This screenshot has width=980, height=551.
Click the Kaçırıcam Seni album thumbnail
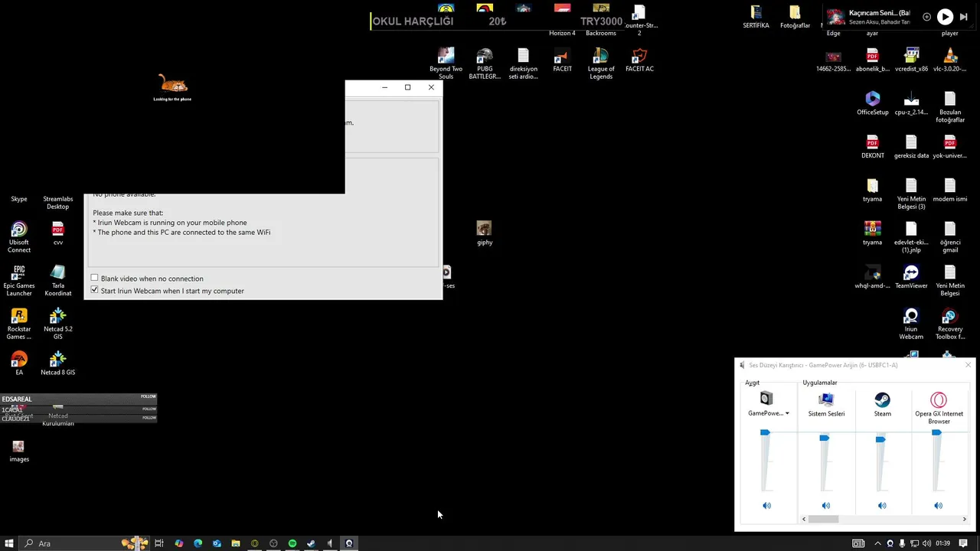point(836,17)
